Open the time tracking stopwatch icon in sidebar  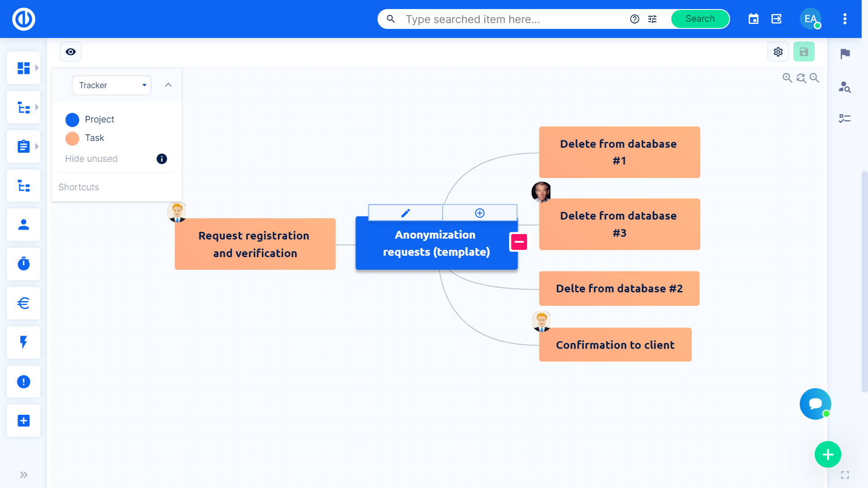pyautogui.click(x=24, y=264)
